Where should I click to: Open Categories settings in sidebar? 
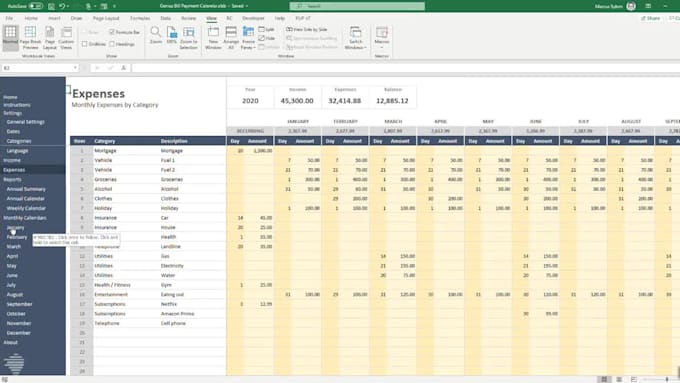[x=19, y=141]
